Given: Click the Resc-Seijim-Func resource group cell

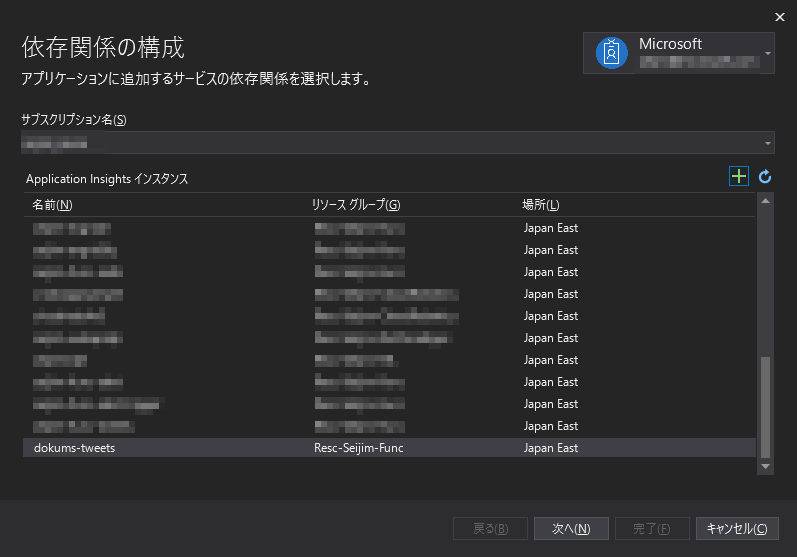Looking at the screenshot, I should click(358, 448).
